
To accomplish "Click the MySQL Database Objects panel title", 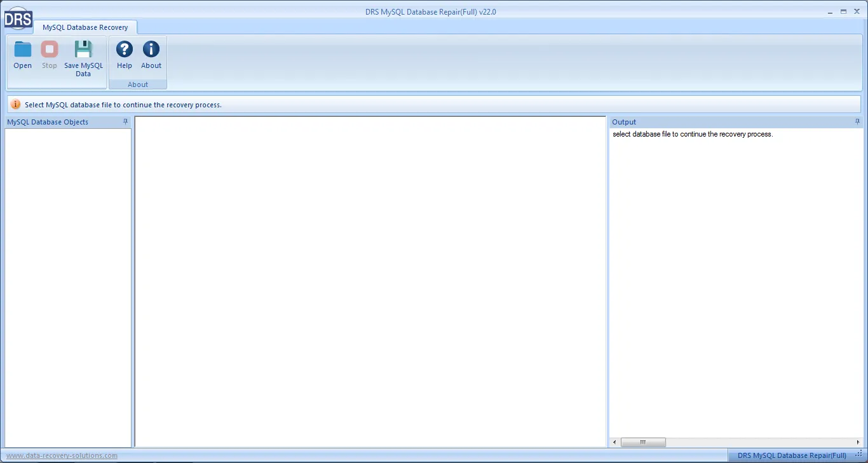I will coord(48,122).
